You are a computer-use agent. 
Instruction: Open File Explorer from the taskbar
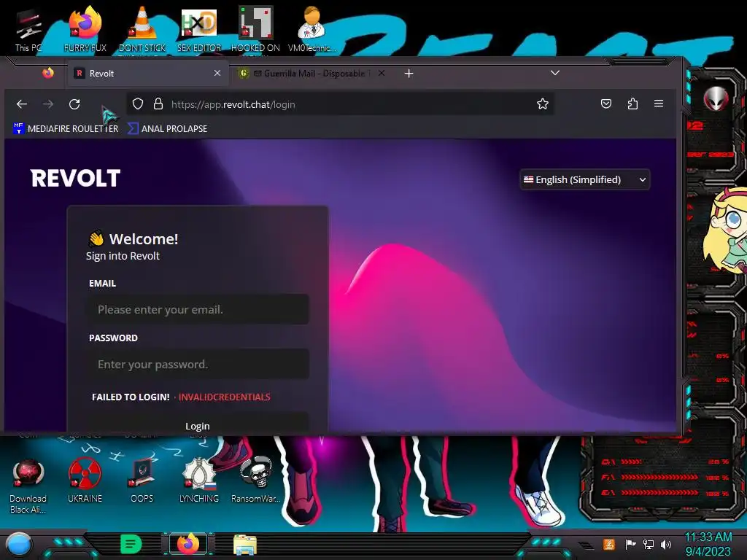coord(245,544)
